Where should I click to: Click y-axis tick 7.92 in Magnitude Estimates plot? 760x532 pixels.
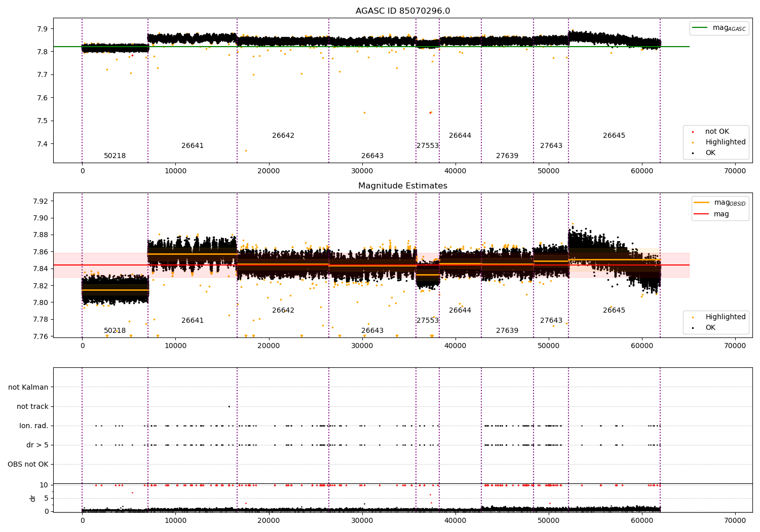41,202
